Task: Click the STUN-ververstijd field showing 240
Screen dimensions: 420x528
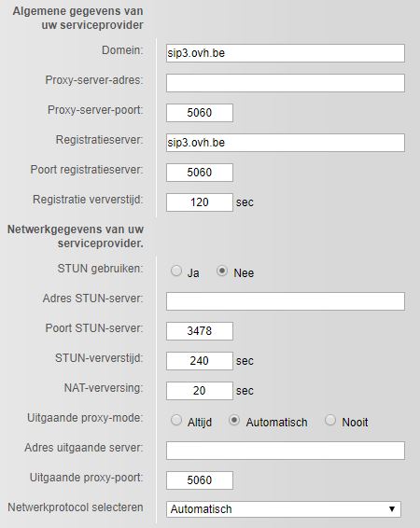Action: [200, 361]
